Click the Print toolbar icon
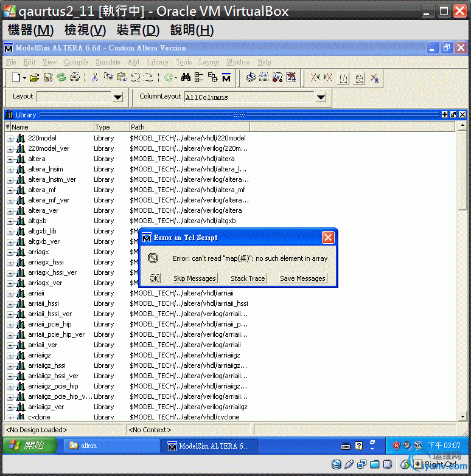This screenshot has height=476, width=471. pyautogui.click(x=75, y=77)
